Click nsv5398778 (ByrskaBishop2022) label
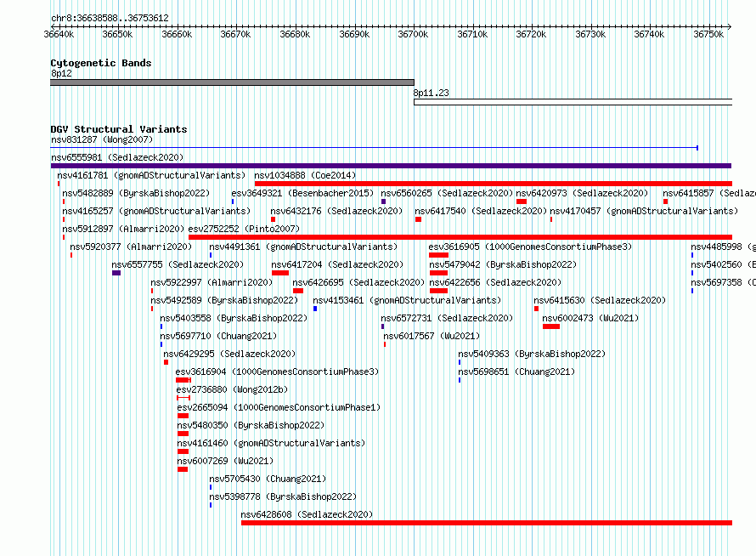Viewport: 756px width, 556px height. [x=283, y=496]
